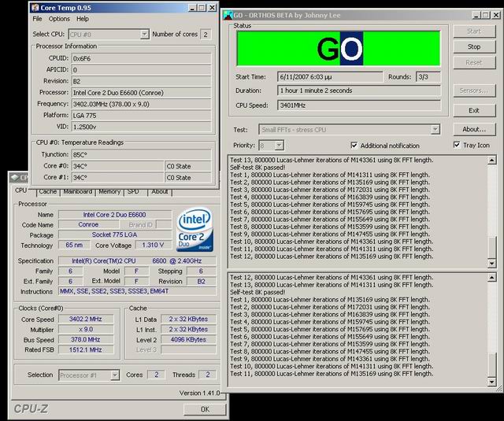Image resolution: width=504 pixels, height=421 pixels.
Task: Click upper log line Test 5 M159745
Action: (x=330, y=205)
